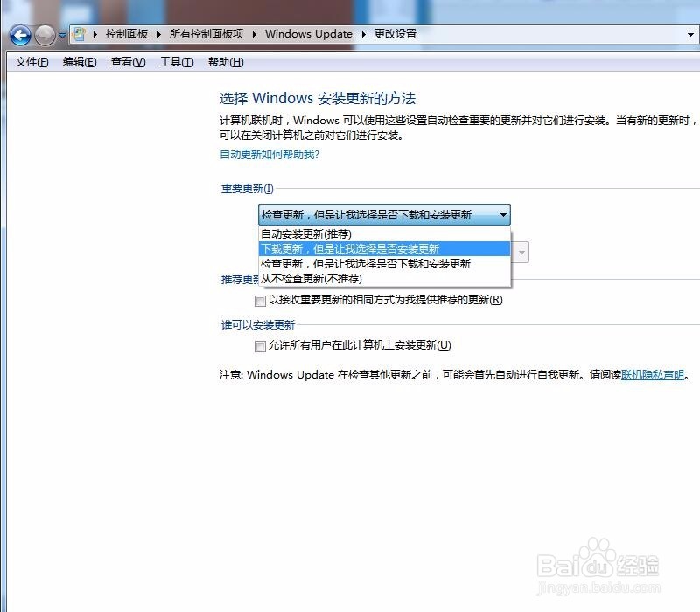The image size is (700, 612).
Task: Click the Windows Update breadcrumb
Action: [x=308, y=33]
